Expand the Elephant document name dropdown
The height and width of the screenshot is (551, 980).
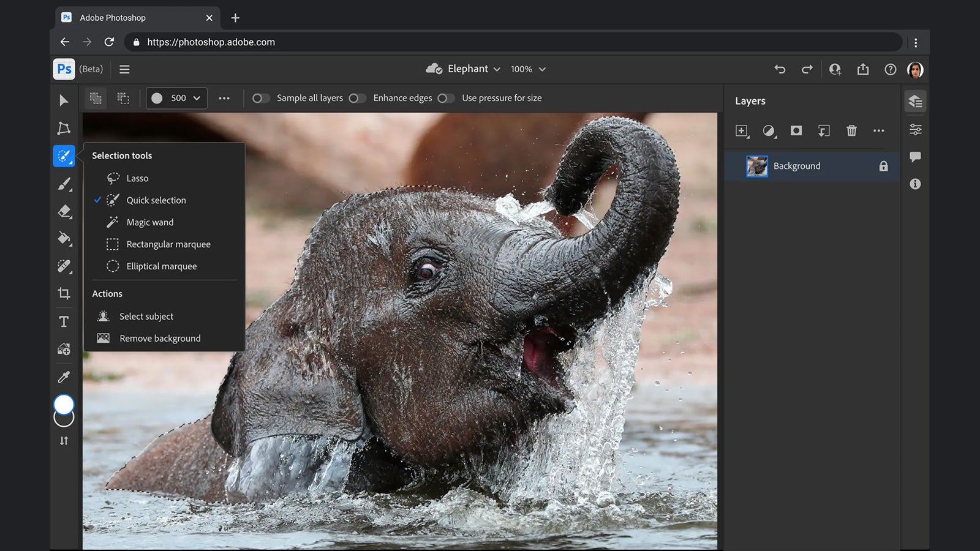pyautogui.click(x=496, y=69)
